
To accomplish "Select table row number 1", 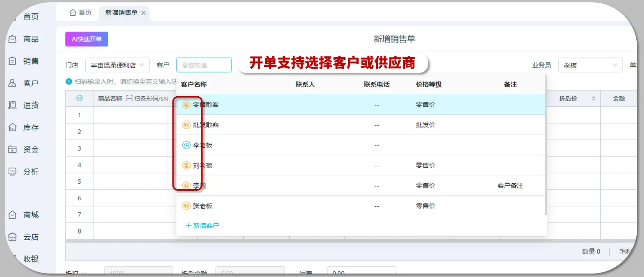I will pyautogui.click(x=79, y=115).
